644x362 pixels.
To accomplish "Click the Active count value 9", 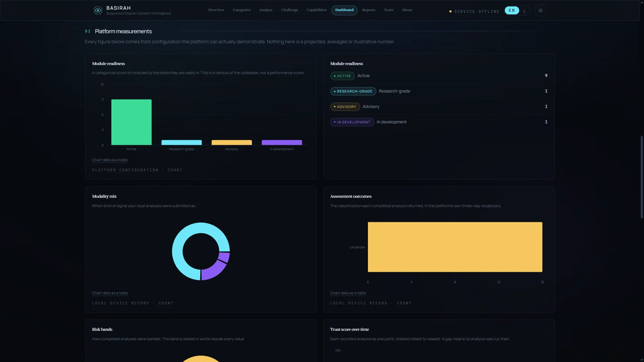I will click(x=546, y=76).
